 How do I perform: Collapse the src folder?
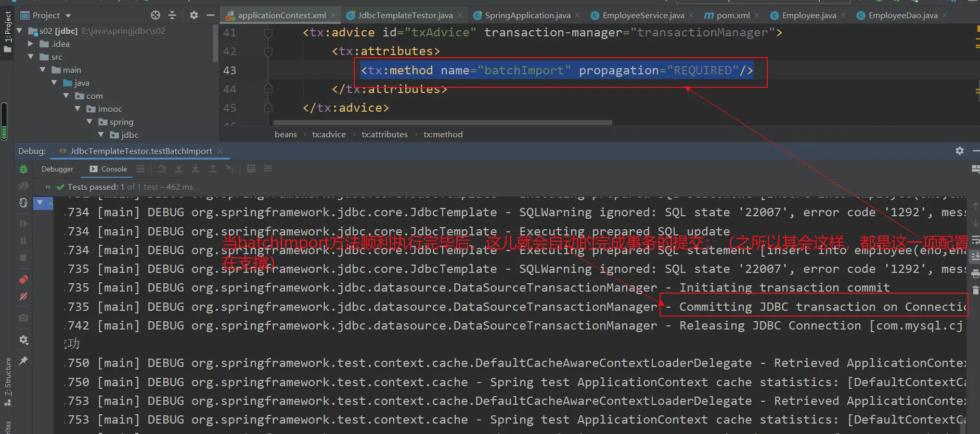tap(31, 57)
